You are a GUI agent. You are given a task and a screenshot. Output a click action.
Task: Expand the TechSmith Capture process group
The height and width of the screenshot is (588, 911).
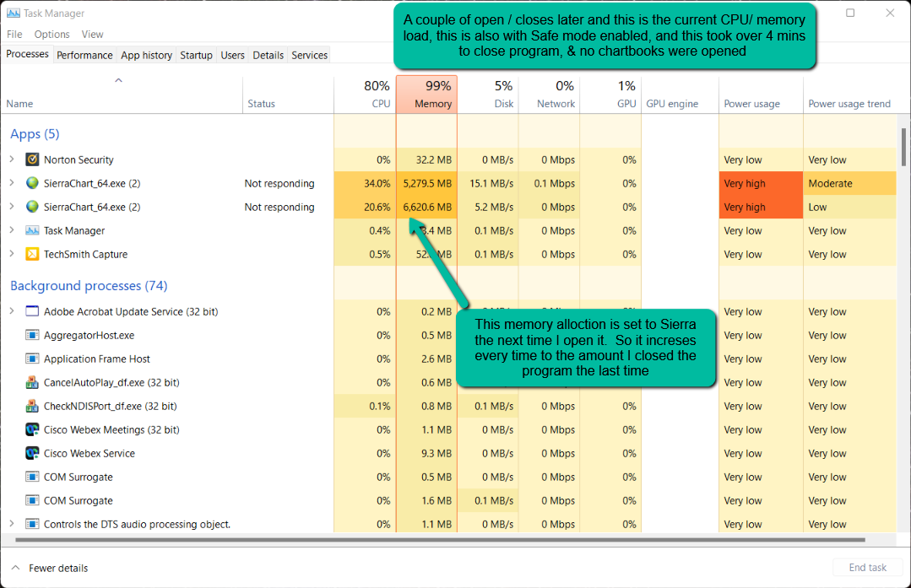point(12,254)
